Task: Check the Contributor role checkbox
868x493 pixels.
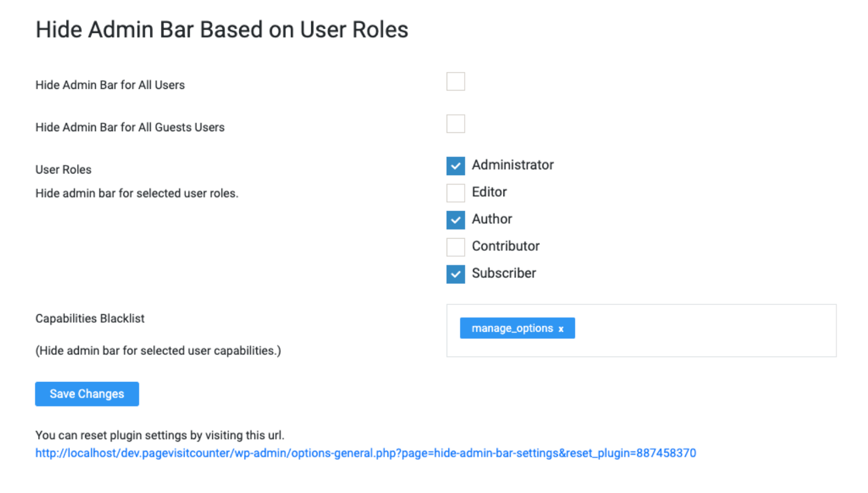Action: (x=455, y=246)
